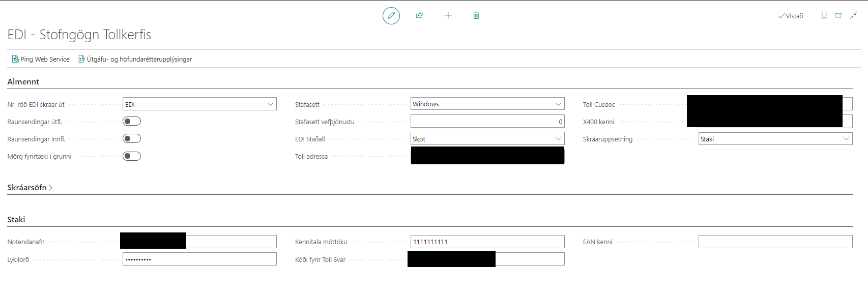This screenshot has width=868, height=294.
Task: Open the Skráaruppsetning dropdown
Action: pyautogui.click(x=846, y=139)
